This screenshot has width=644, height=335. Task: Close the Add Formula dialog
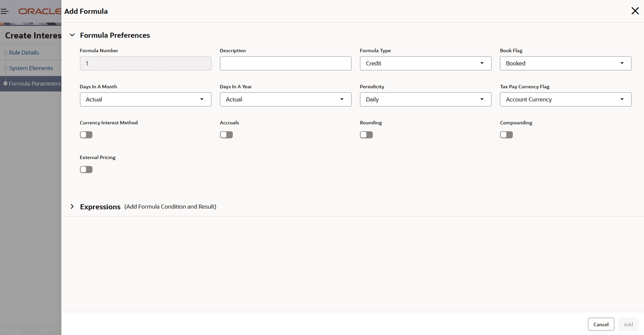point(635,11)
